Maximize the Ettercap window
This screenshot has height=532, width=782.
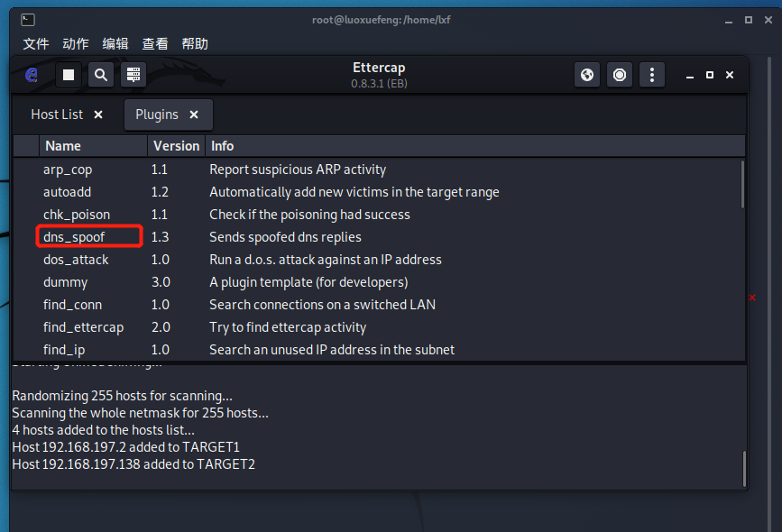[710, 75]
